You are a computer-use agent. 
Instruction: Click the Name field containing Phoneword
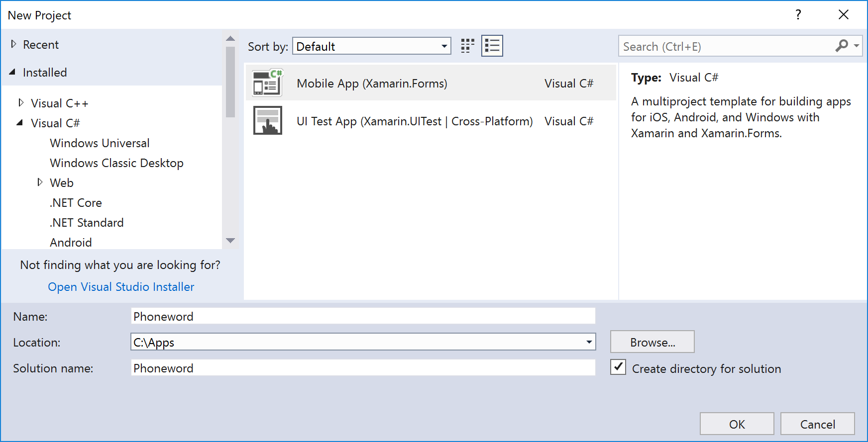(x=363, y=316)
